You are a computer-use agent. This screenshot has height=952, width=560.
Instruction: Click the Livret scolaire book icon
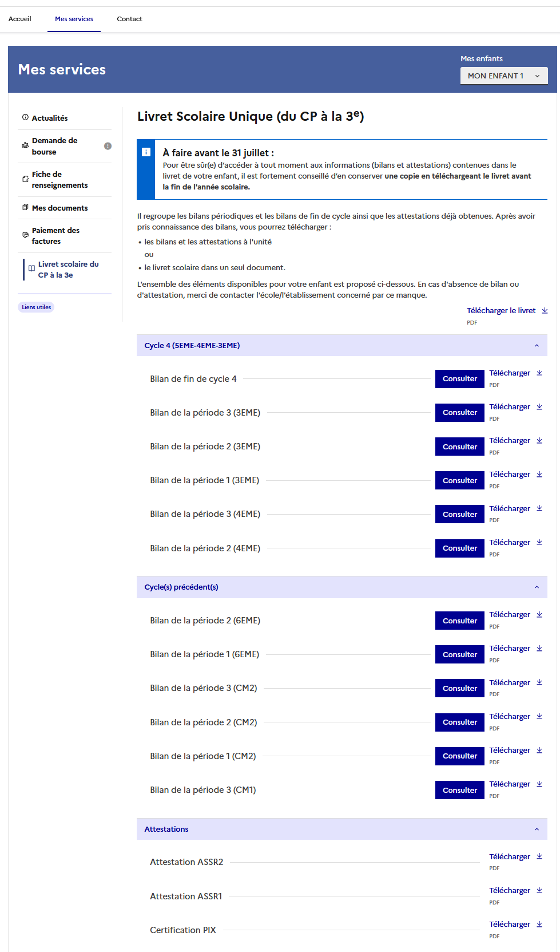click(x=31, y=268)
